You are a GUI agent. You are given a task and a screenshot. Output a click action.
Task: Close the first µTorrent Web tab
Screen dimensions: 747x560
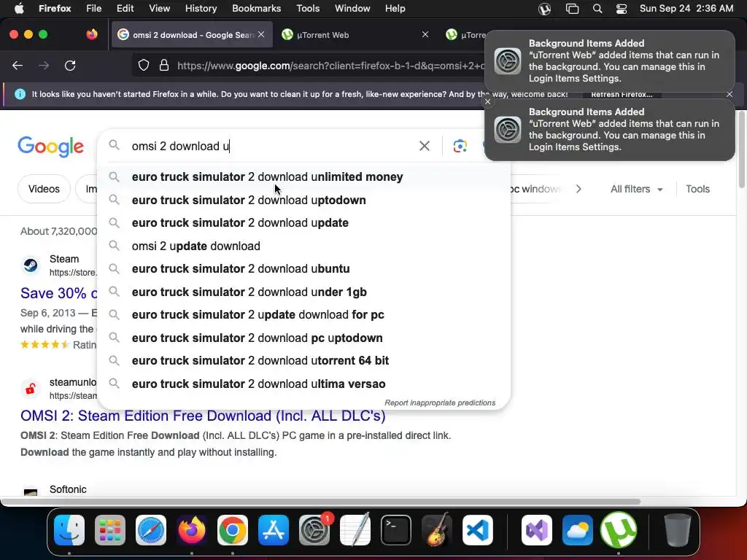coord(425,34)
